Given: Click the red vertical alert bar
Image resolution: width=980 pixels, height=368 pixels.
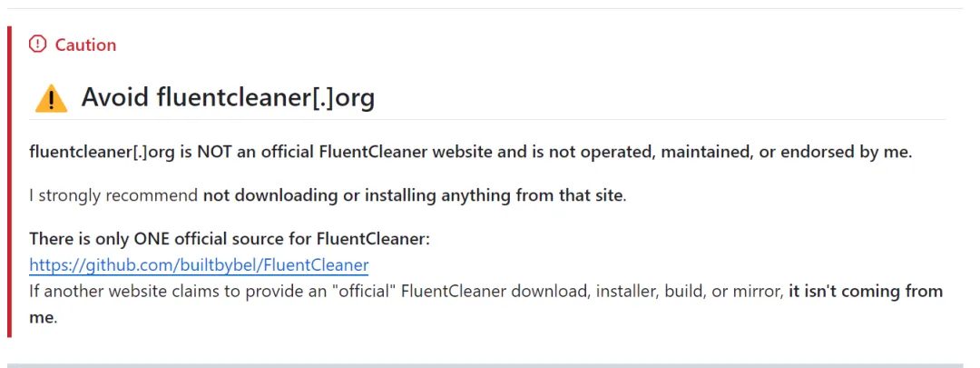Looking at the screenshot, I should click(x=9, y=182).
